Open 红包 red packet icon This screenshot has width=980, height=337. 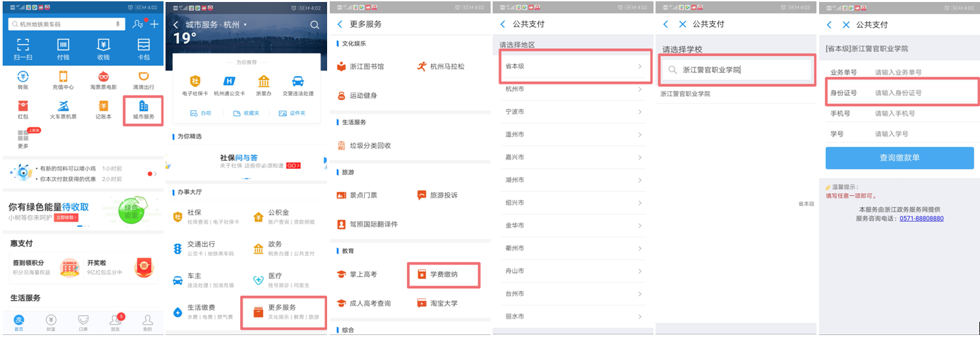coord(23,106)
